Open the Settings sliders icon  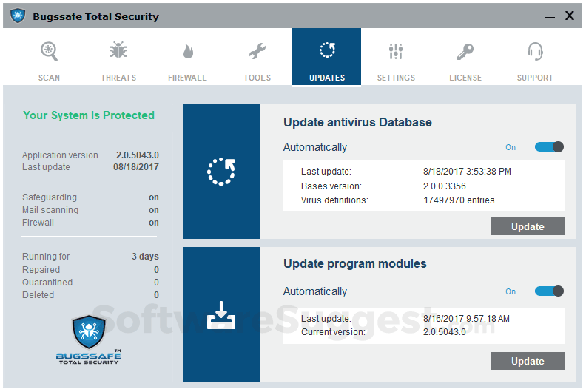pyautogui.click(x=396, y=52)
